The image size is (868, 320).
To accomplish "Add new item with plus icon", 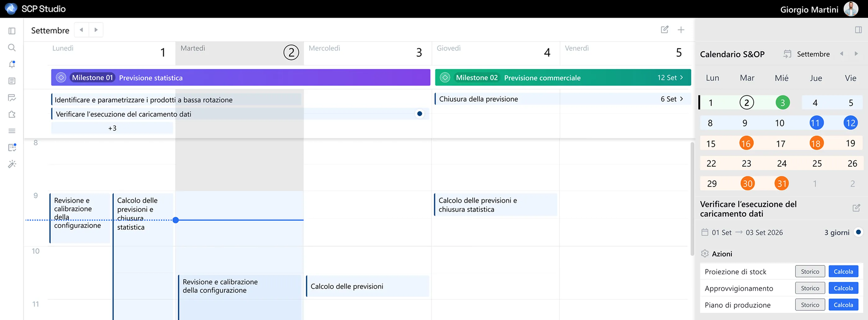I will point(681,30).
